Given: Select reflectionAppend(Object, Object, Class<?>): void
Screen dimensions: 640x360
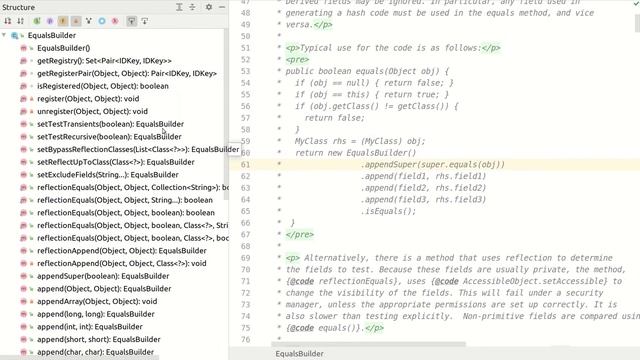Looking at the screenshot, I should [122, 263].
